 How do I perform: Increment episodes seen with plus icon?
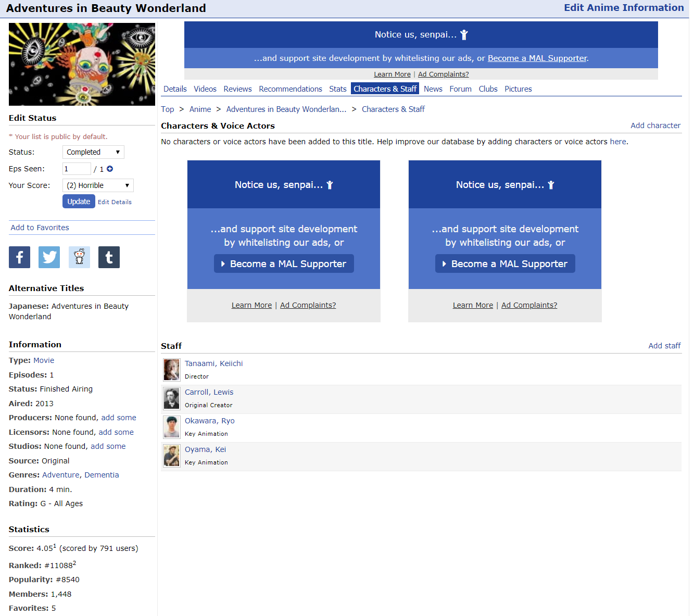[x=110, y=169]
